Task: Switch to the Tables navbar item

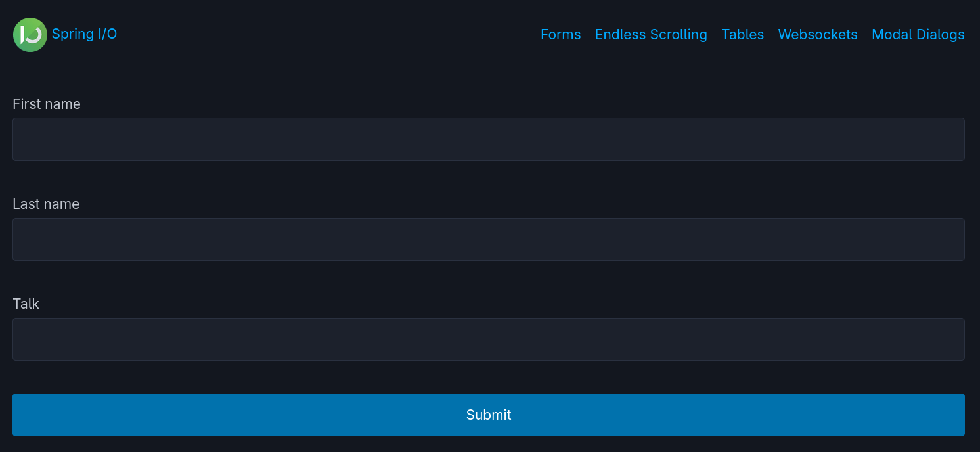Action: click(742, 34)
